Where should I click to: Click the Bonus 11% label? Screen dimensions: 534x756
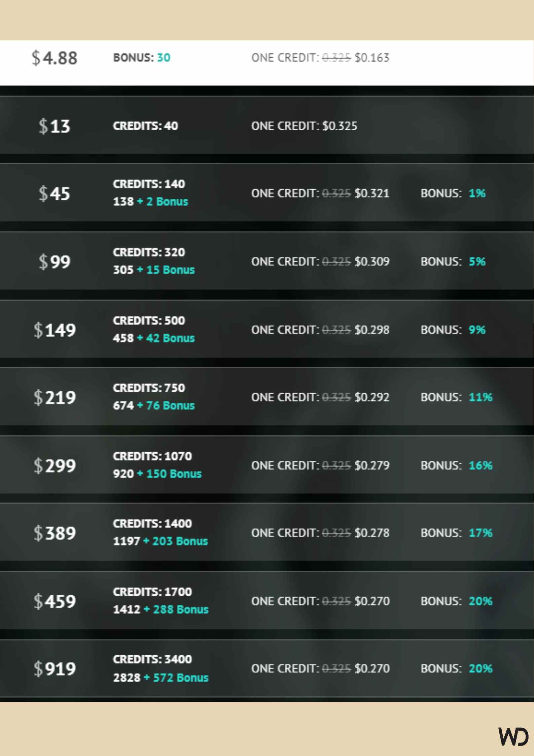pos(457,397)
